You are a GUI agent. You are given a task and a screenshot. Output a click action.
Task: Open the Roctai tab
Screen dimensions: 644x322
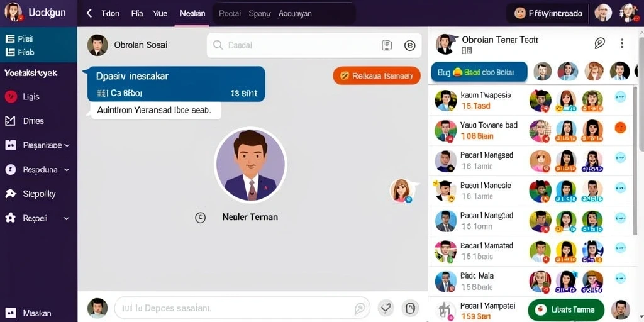[x=230, y=13]
